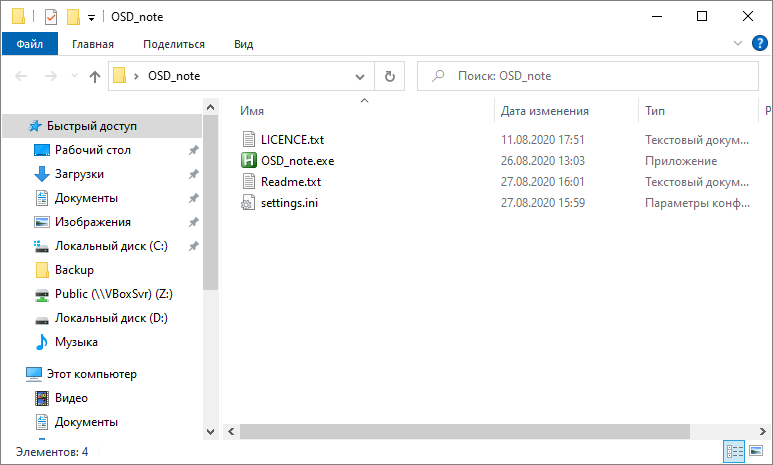Screen dimensions: 773x465
Task: Expand the ribbon with the chevron arrow
Action: [738, 43]
